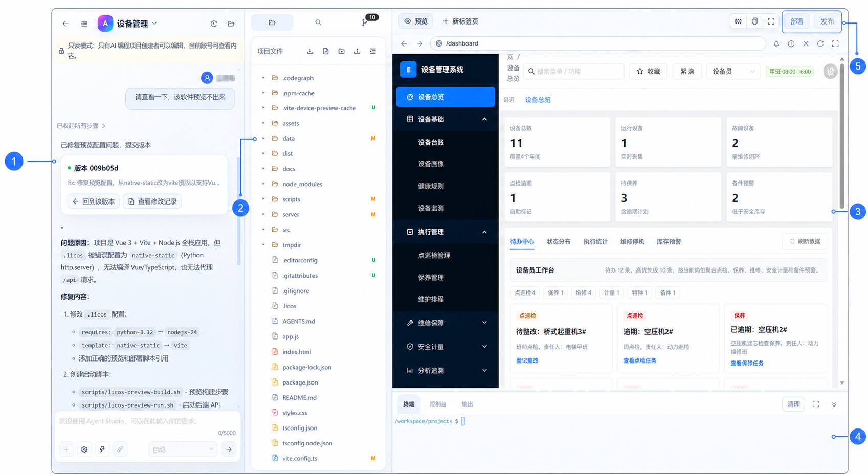Expand the 维修保障 sidebar group
This screenshot has width=868, height=474.
pos(445,323)
